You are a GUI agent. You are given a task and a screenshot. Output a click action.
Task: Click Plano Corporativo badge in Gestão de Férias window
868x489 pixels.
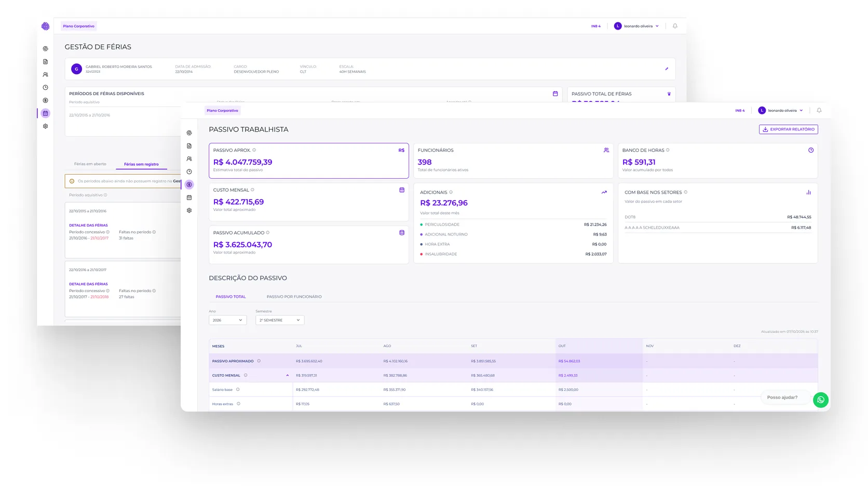click(79, 26)
